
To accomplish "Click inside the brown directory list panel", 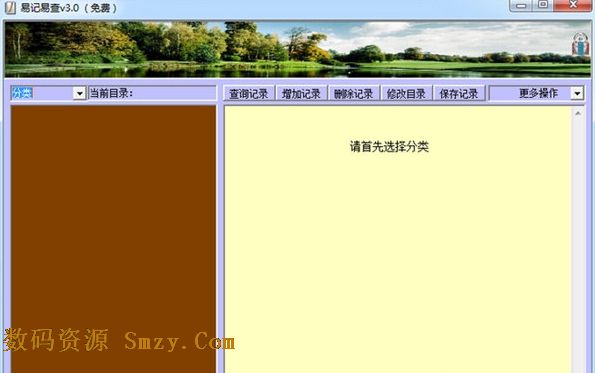I will pyautogui.click(x=113, y=239).
